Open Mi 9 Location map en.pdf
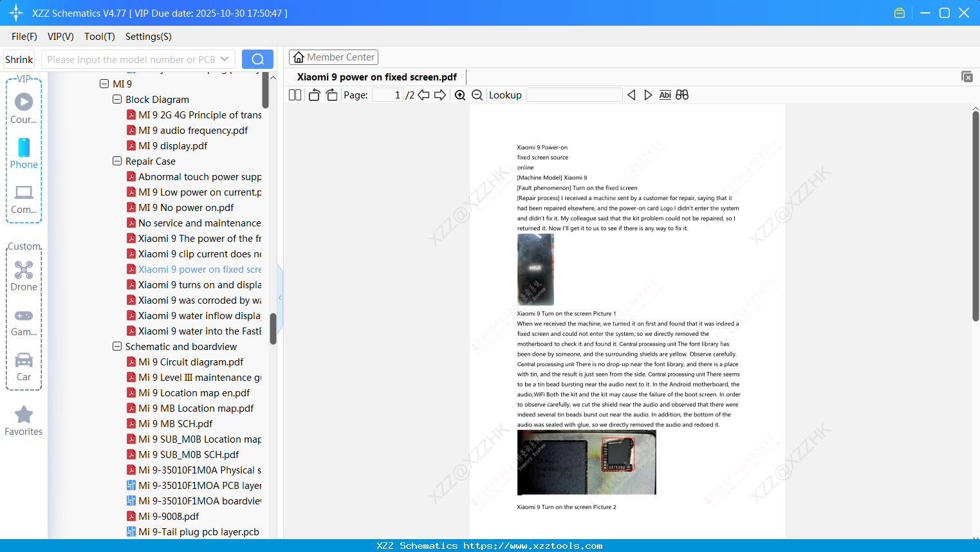Screen dimensions: 980x552 [194, 393]
